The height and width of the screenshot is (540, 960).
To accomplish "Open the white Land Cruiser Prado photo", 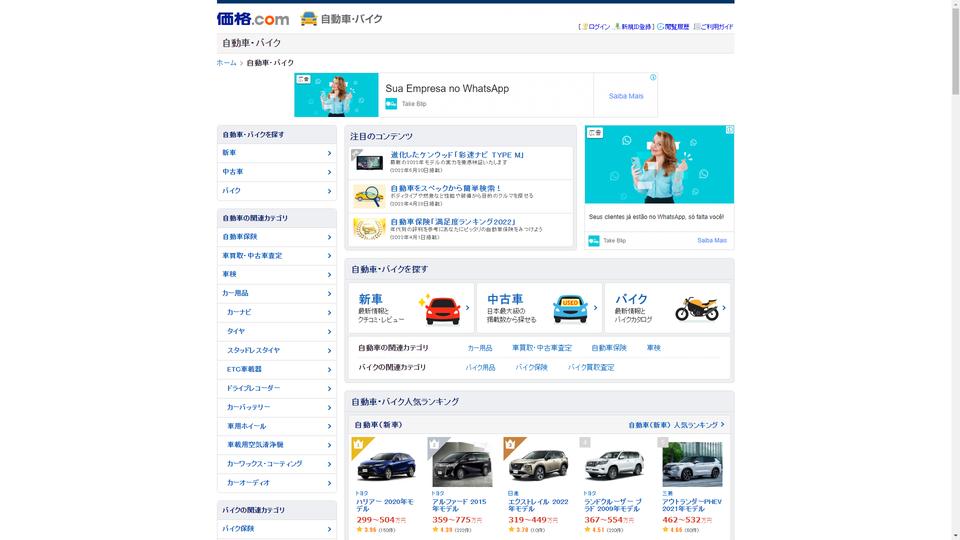I will click(x=614, y=465).
